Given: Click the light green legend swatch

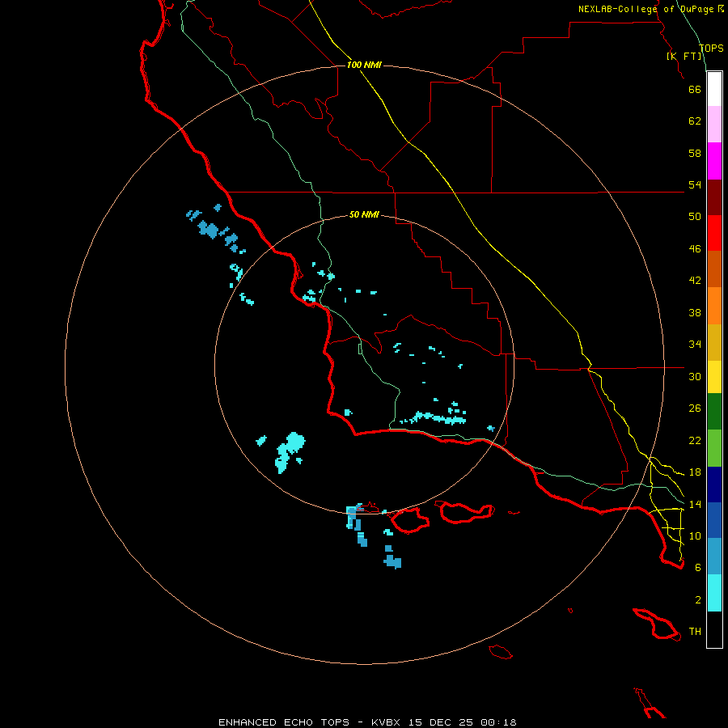Looking at the screenshot, I should [714, 448].
